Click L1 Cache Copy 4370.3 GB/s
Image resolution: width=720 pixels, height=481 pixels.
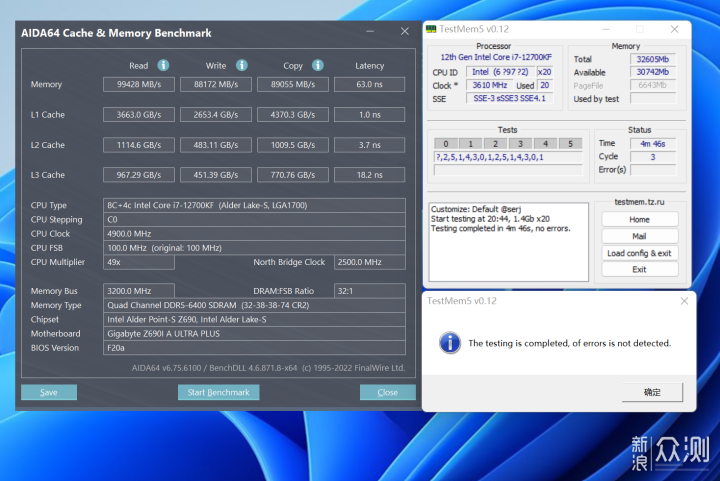[x=293, y=115]
